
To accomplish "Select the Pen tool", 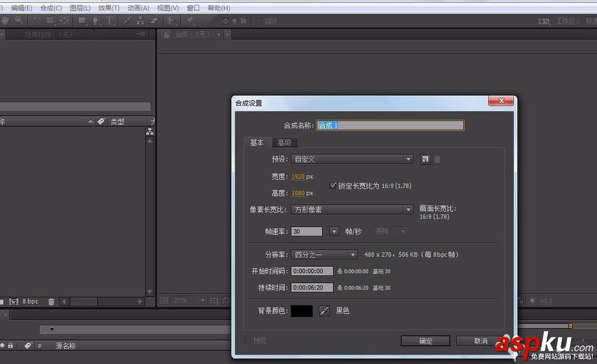I will coord(95,20).
